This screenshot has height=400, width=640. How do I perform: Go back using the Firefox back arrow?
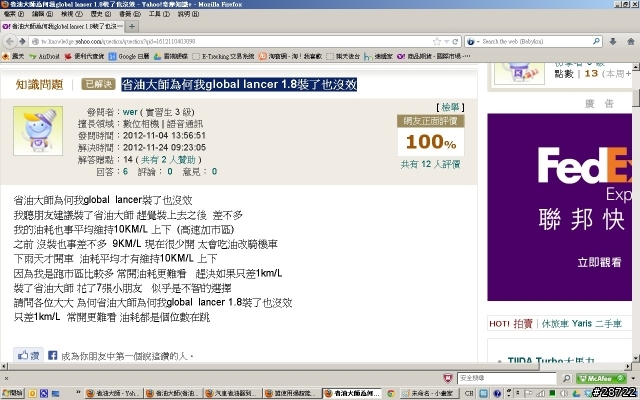tap(10, 41)
